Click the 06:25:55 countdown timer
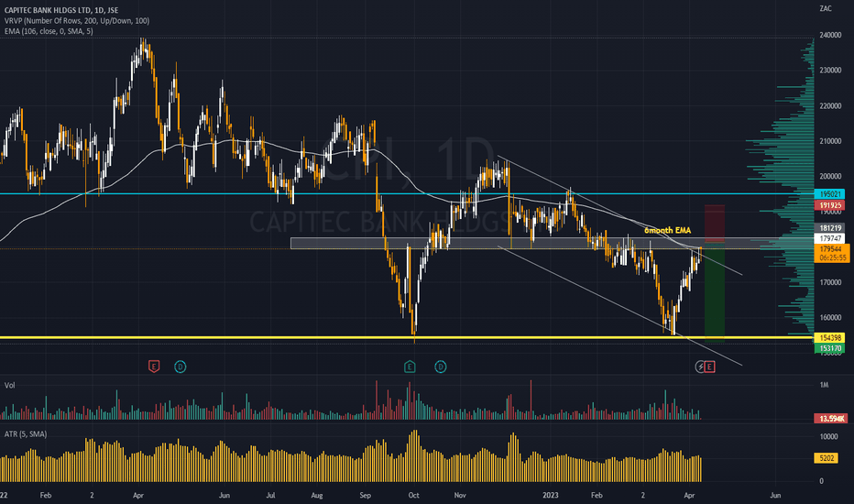 point(831,257)
